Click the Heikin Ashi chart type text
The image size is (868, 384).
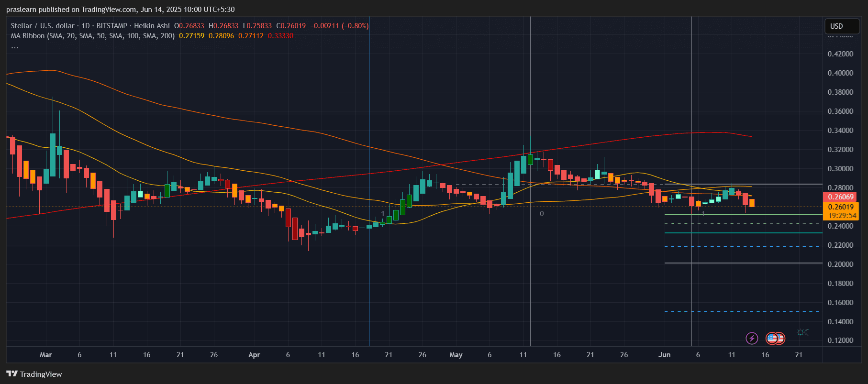click(152, 26)
